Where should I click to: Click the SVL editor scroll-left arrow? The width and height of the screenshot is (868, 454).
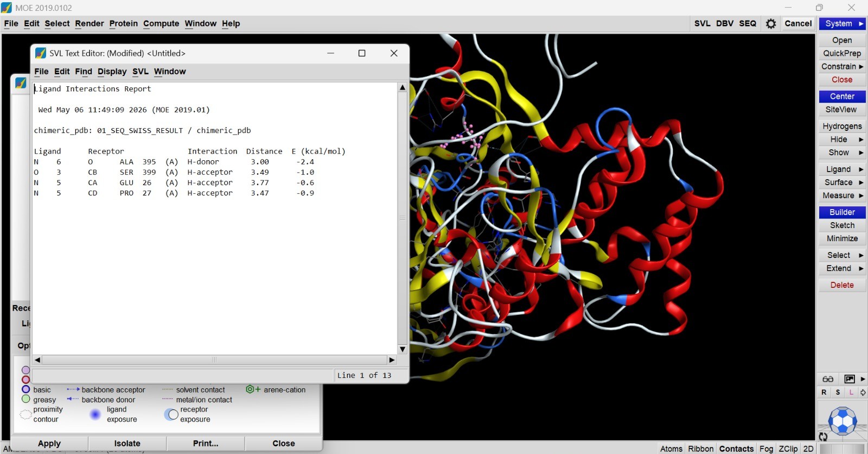point(37,360)
